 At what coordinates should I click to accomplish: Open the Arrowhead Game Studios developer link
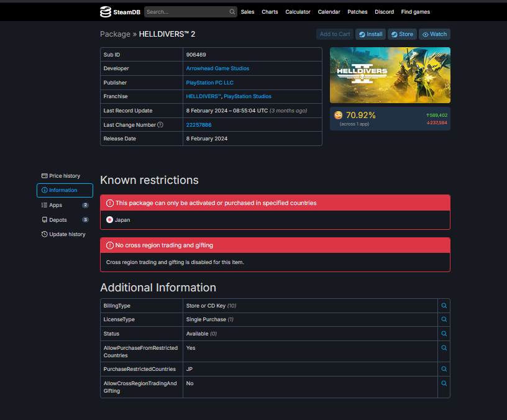pyautogui.click(x=217, y=68)
